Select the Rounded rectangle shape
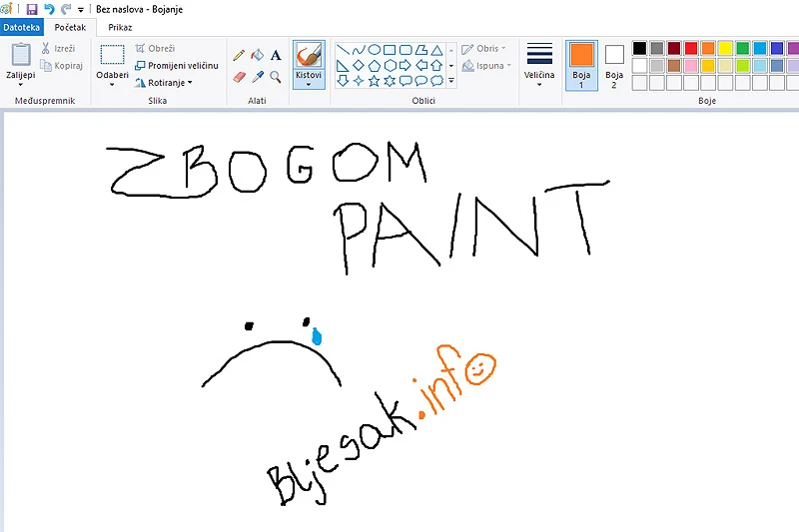The image size is (799, 532). [405, 50]
